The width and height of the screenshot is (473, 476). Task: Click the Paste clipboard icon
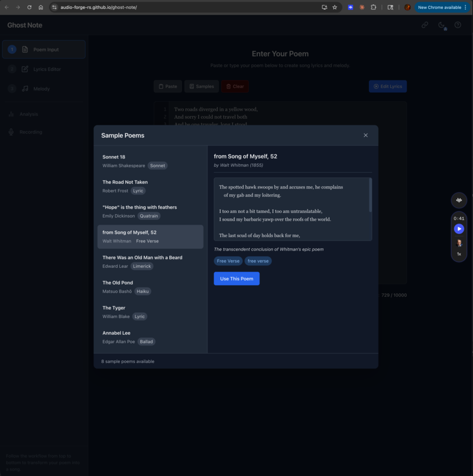point(161,86)
